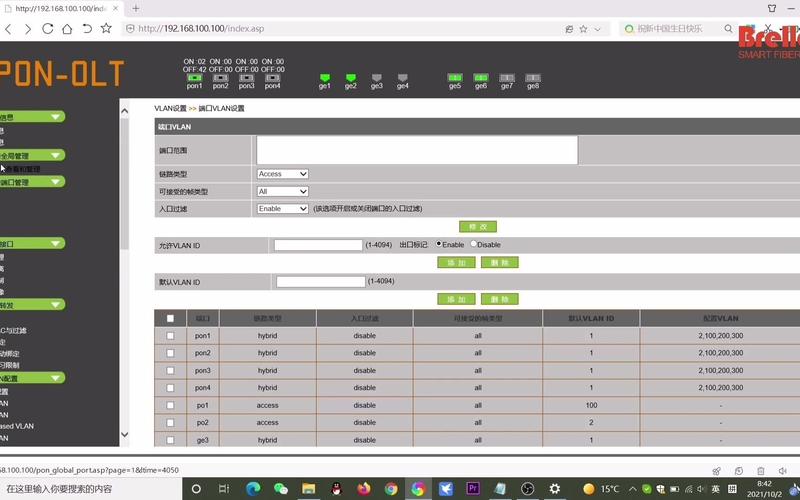Click the browser undo-close arrow icon
800x500 pixels.
point(87,29)
